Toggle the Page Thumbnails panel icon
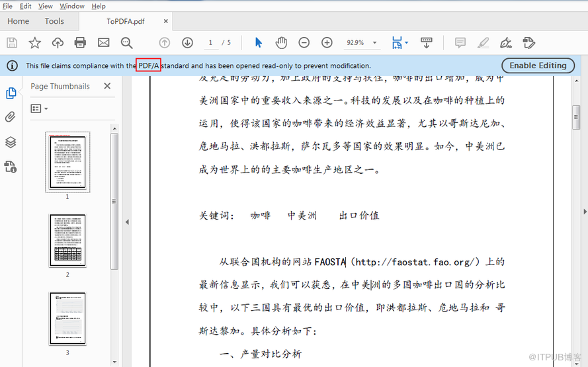588x367 pixels. (x=11, y=93)
